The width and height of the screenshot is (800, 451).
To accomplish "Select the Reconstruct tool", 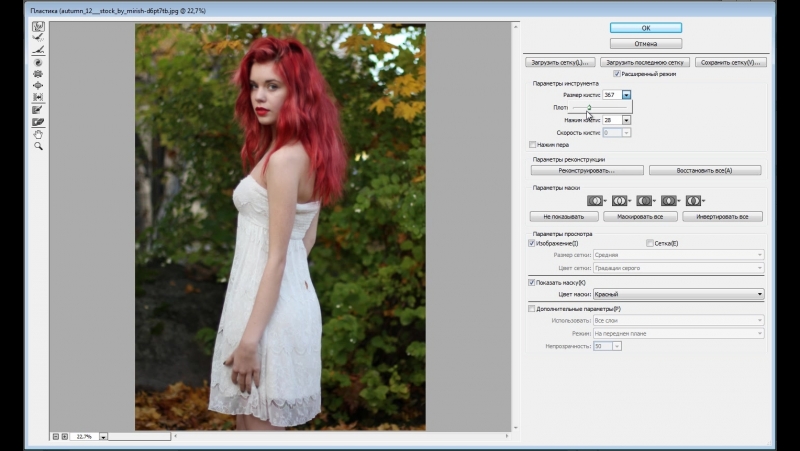I will pyautogui.click(x=39, y=37).
